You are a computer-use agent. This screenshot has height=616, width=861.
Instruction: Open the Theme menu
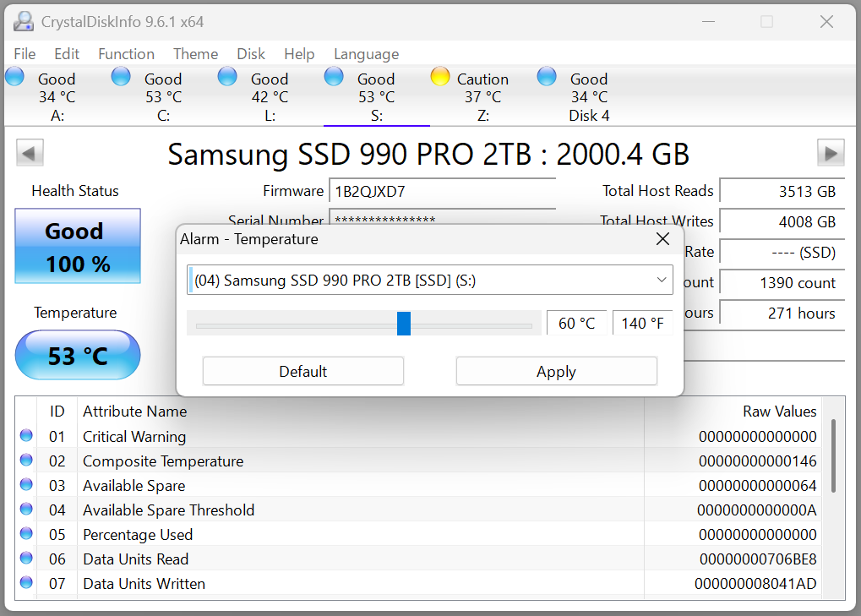point(195,53)
